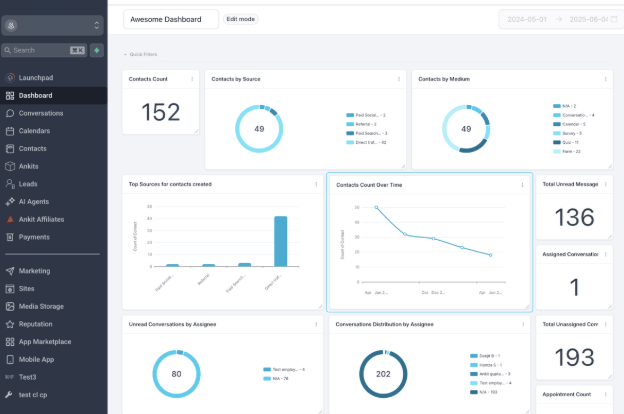Open the Calendars icon in sidebar
Image resolution: width=624 pixels, height=414 pixels.
pos(10,131)
